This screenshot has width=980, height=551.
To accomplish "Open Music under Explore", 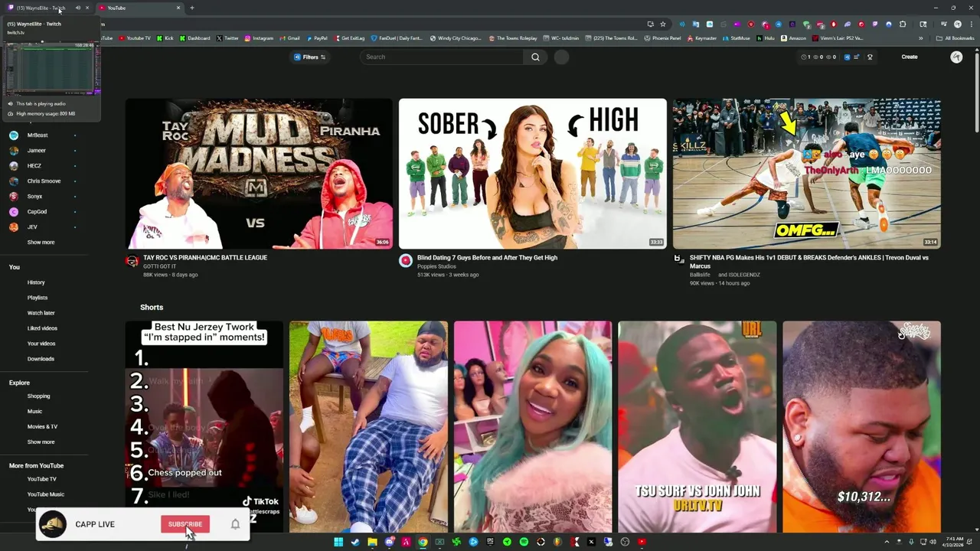I will click(x=34, y=412).
